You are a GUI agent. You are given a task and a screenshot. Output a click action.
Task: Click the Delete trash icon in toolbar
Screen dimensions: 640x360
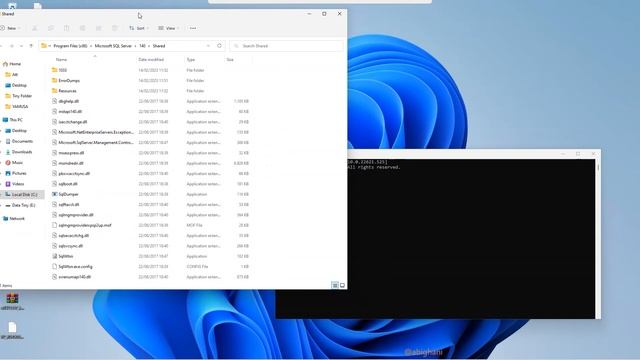click(115, 28)
